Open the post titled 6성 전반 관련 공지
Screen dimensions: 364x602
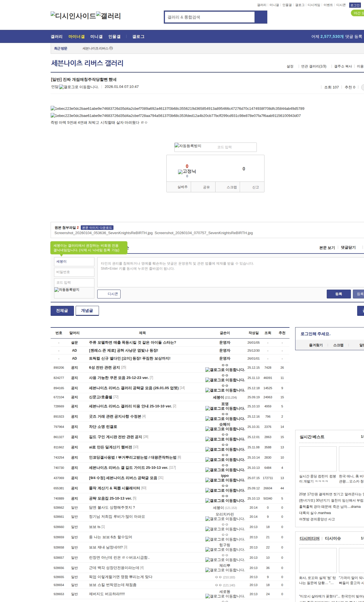tap(104, 368)
